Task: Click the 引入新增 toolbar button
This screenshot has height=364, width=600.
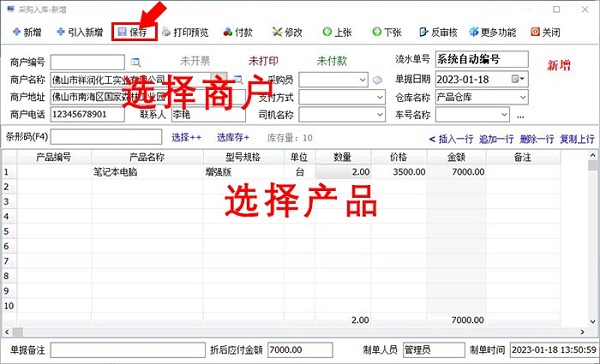Action: click(80, 32)
